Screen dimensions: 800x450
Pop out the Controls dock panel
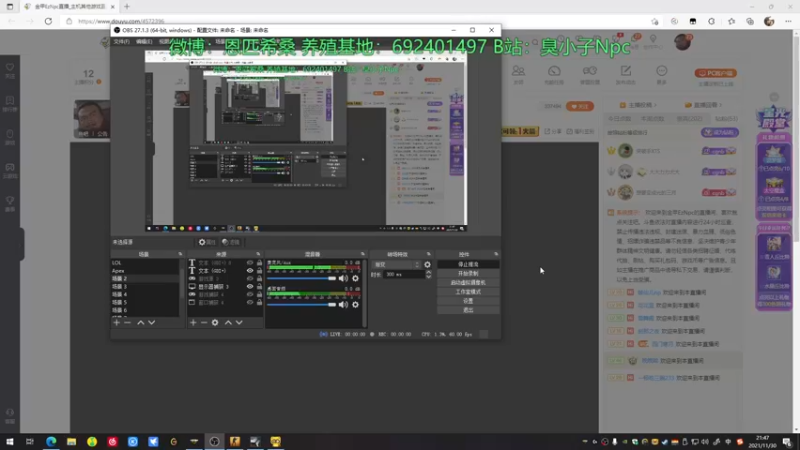point(496,254)
